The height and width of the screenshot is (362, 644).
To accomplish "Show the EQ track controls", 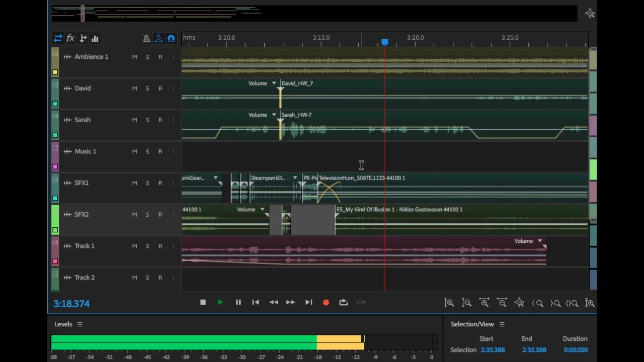I will click(95, 39).
